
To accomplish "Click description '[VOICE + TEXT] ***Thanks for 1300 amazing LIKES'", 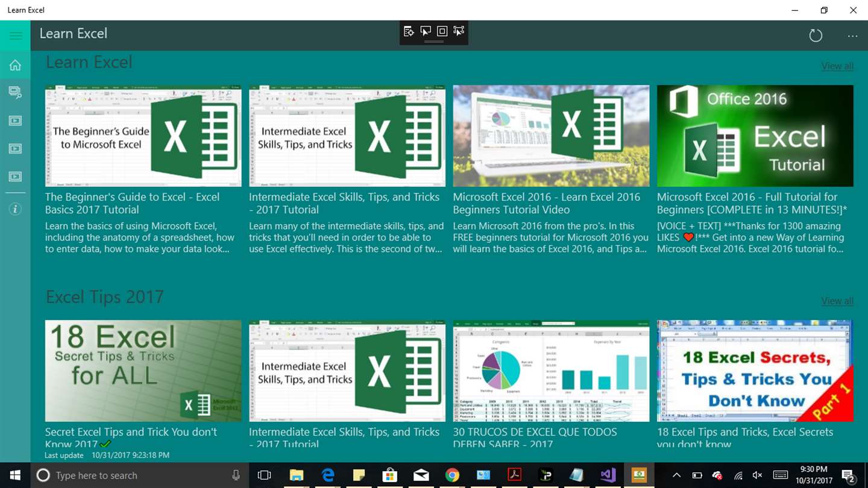I will (750, 237).
